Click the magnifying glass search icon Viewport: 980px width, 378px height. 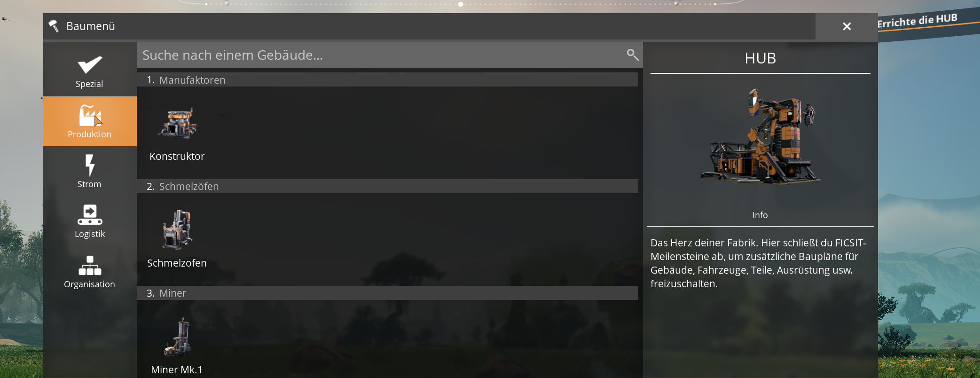click(x=633, y=55)
